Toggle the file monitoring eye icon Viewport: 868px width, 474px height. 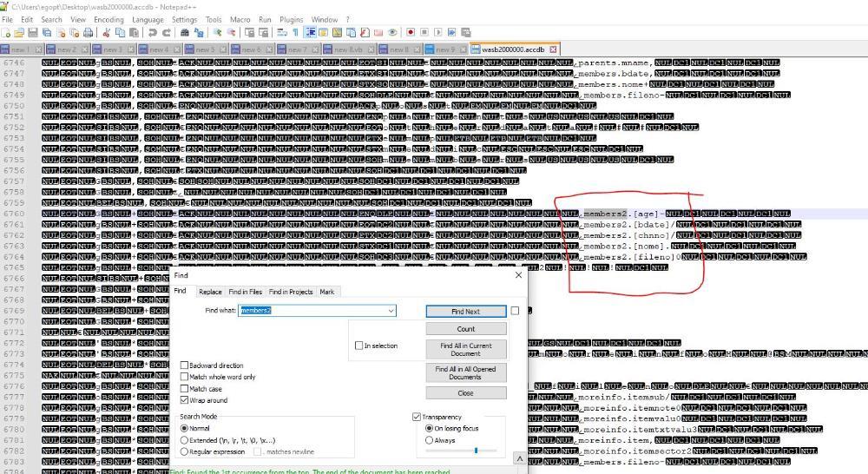(392, 33)
